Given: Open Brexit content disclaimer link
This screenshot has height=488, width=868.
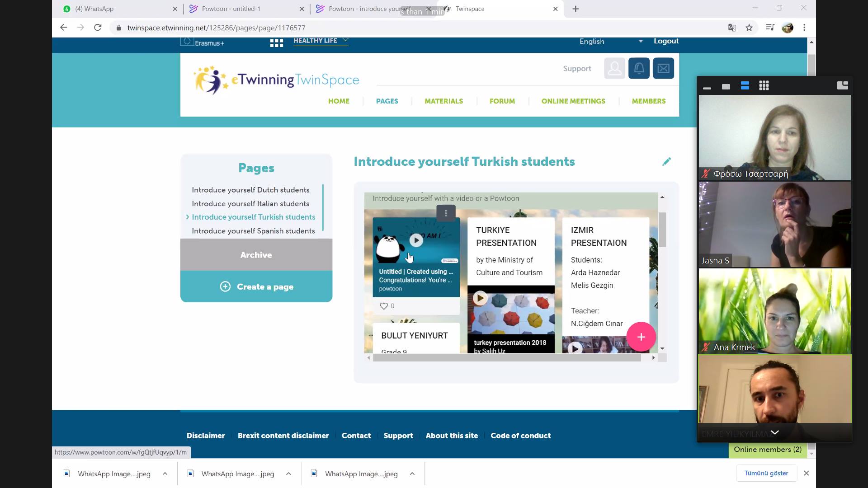Looking at the screenshot, I should tap(283, 436).
